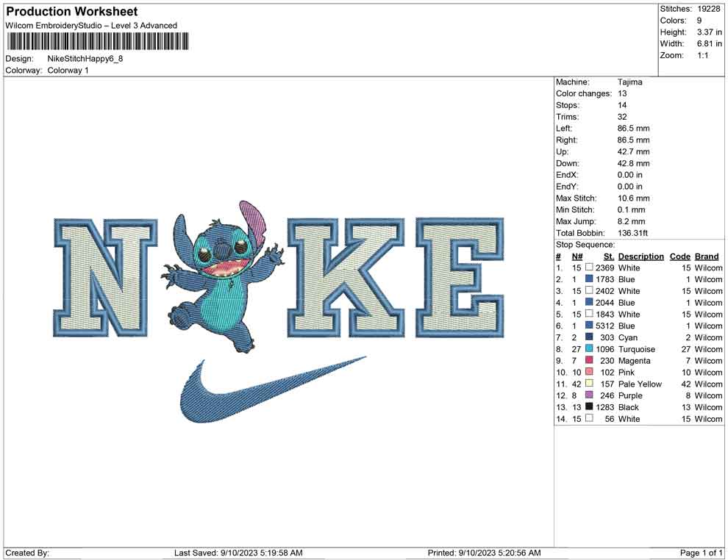The height and width of the screenshot is (560, 728).
Task: Click the Machine value 'Tajima'
Action: click(x=630, y=82)
